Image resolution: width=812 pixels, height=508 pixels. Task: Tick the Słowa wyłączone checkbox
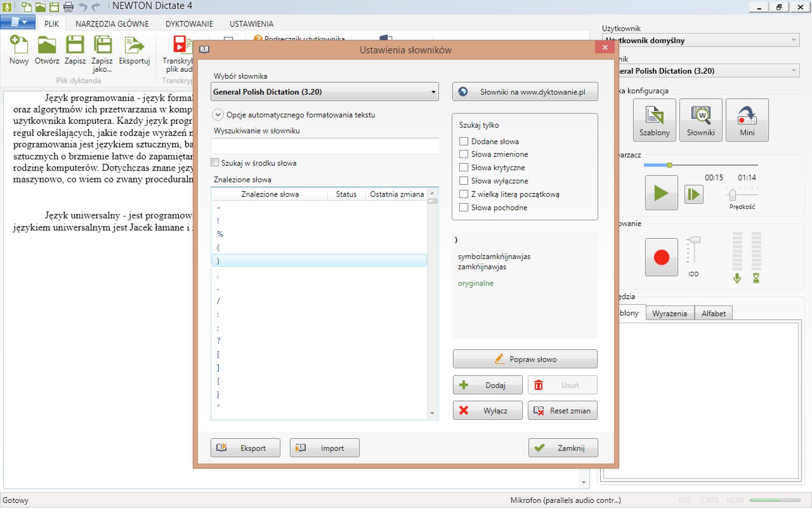point(464,181)
